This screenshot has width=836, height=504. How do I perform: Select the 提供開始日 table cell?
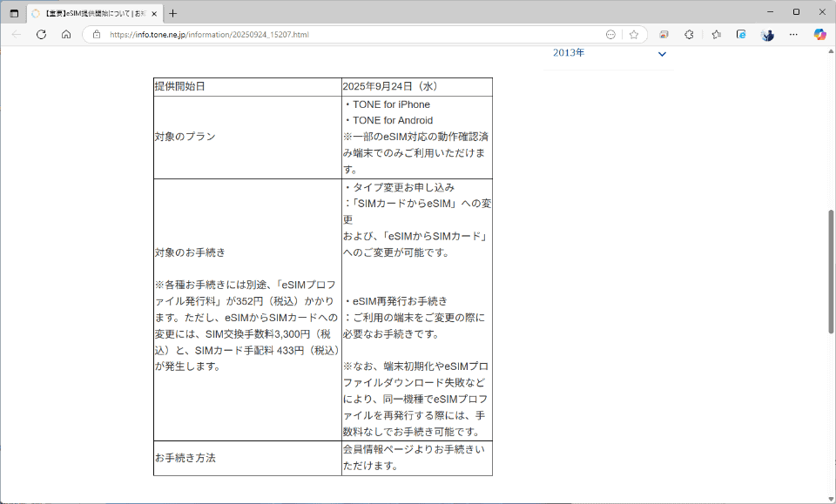(247, 87)
